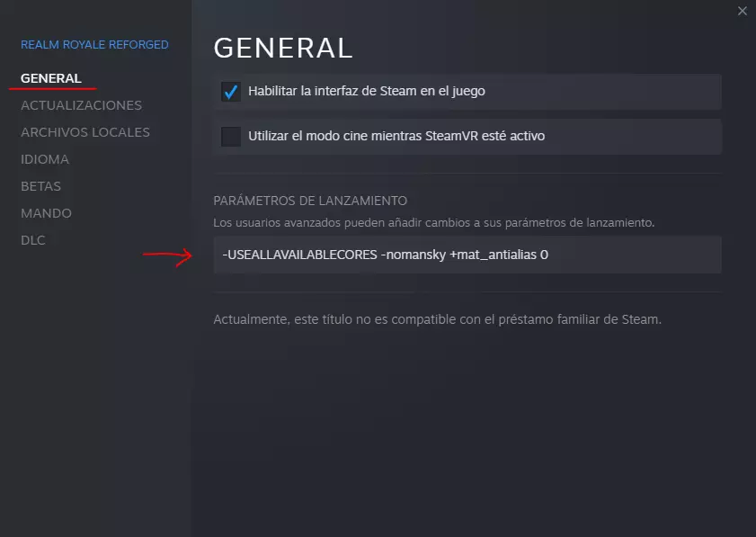Click the advanced users description text

433,221
